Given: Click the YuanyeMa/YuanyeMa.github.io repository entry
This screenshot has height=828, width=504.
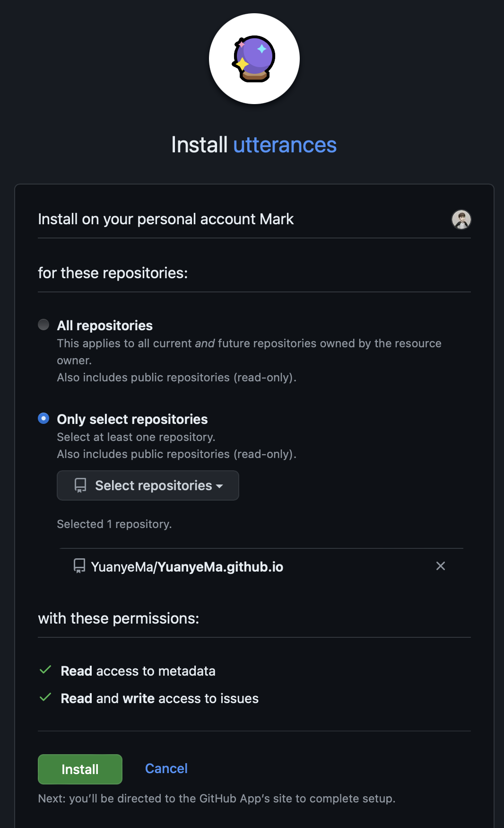Looking at the screenshot, I should (187, 567).
